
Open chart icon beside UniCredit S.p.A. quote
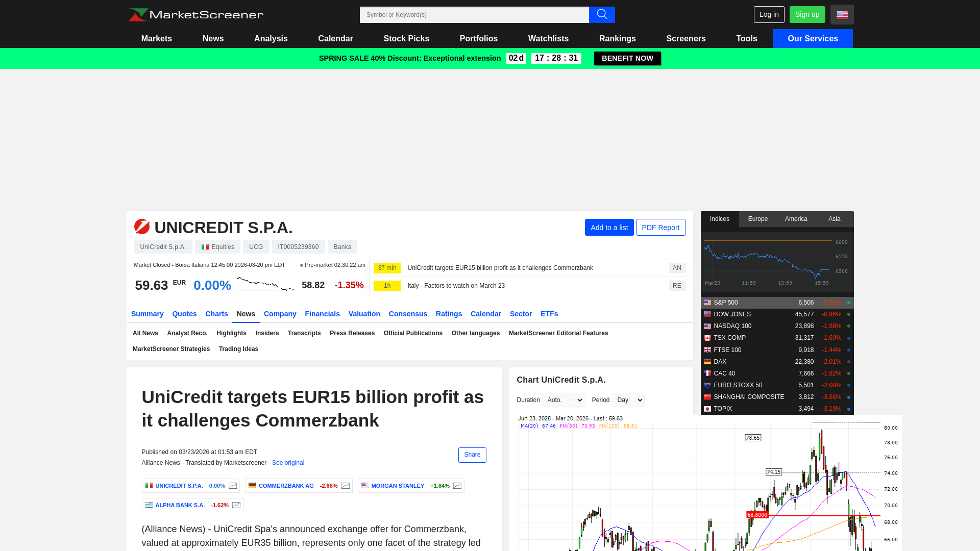click(233, 486)
